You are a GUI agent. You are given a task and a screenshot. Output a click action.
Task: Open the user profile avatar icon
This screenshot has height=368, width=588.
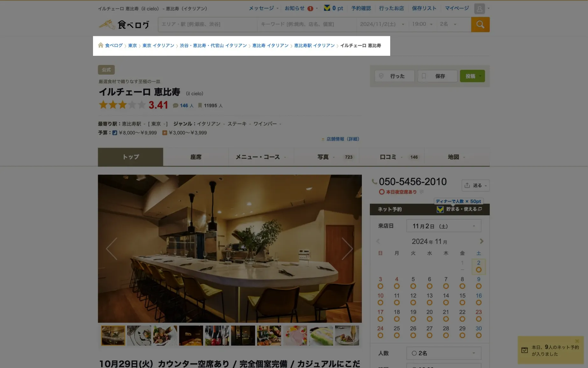479,9
